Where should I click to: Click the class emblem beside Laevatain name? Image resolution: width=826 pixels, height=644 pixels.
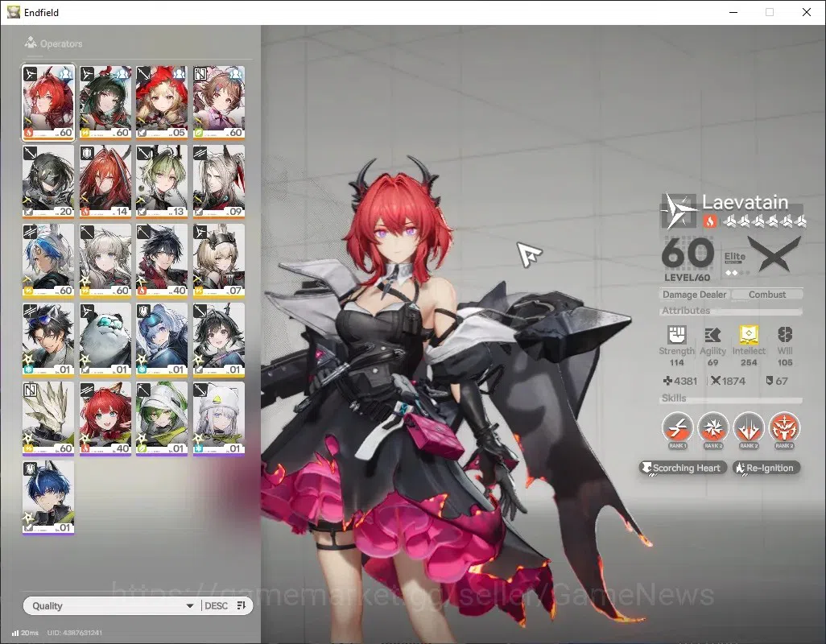click(679, 211)
